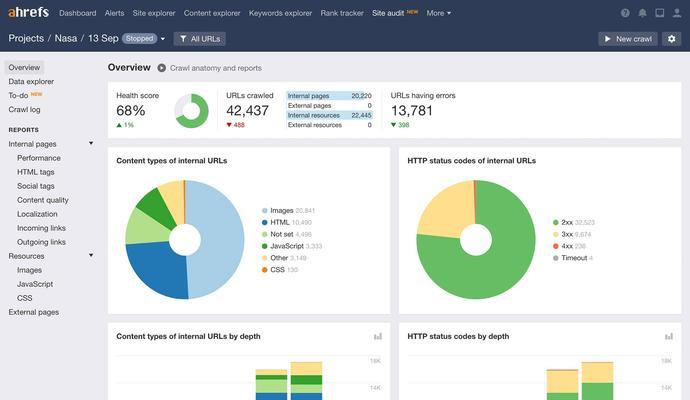Click CSS legend entry in content types
This screenshot has width=690, height=400.
tap(280, 270)
